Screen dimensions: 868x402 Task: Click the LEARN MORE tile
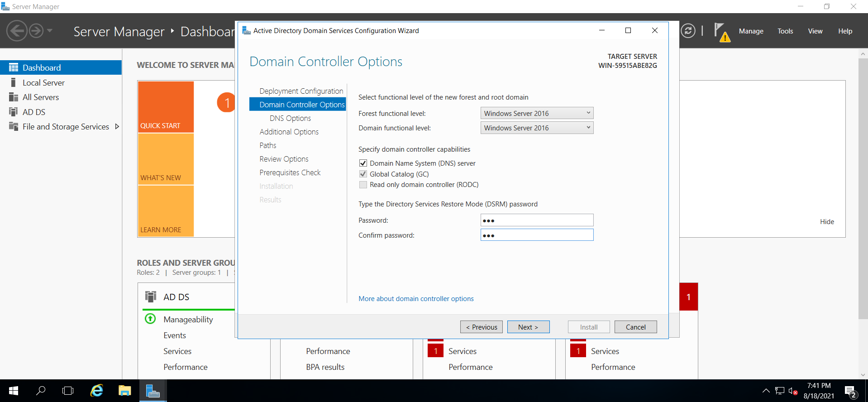[166, 211]
